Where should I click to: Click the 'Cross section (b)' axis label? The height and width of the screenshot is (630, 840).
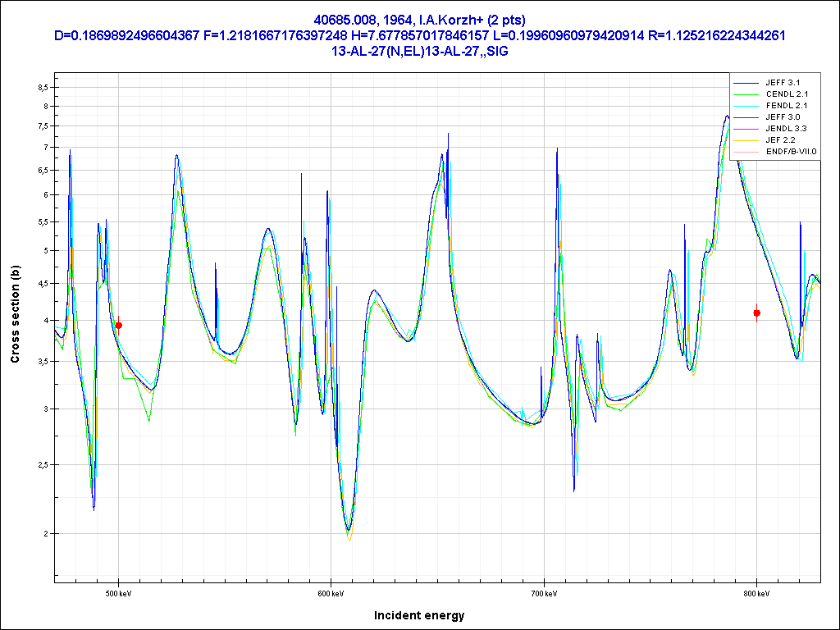coord(15,314)
